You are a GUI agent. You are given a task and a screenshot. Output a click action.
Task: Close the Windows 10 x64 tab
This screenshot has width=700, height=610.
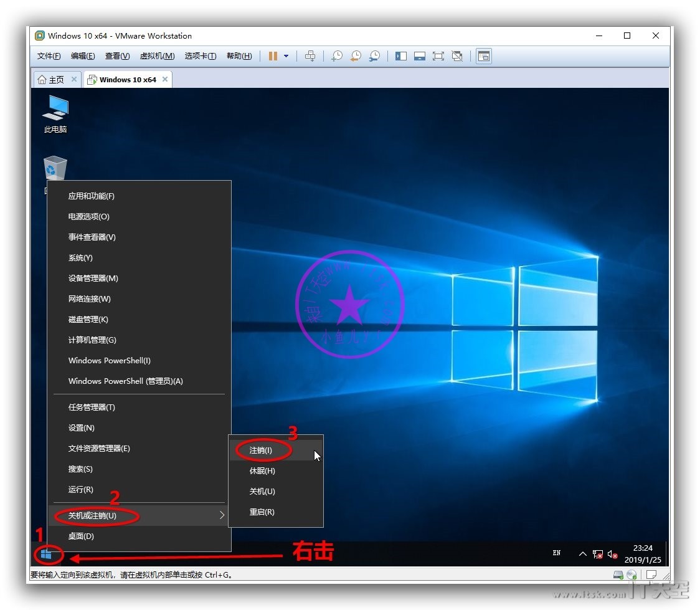pyautogui.click(x=165, y=79)
